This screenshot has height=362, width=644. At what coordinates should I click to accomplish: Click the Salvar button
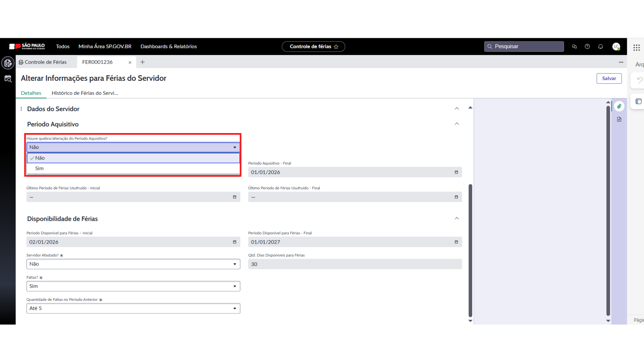[x=609, y=78]
